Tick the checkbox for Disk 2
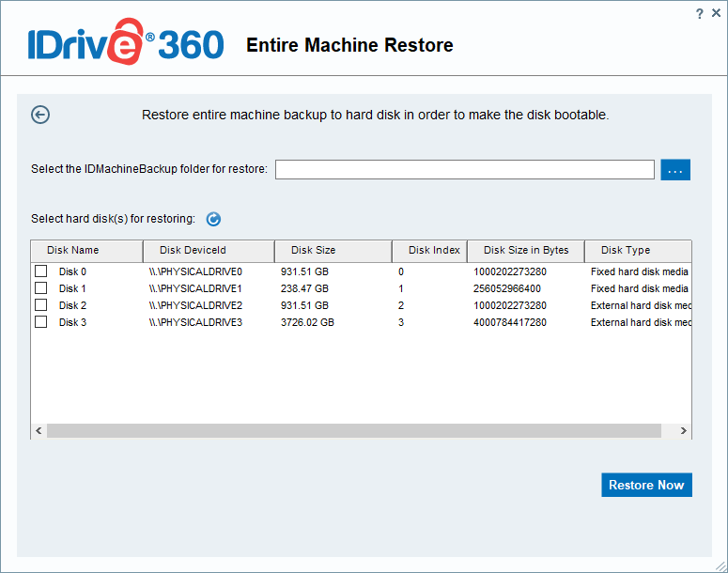The image size is (728, 573). tap(41, 305)
